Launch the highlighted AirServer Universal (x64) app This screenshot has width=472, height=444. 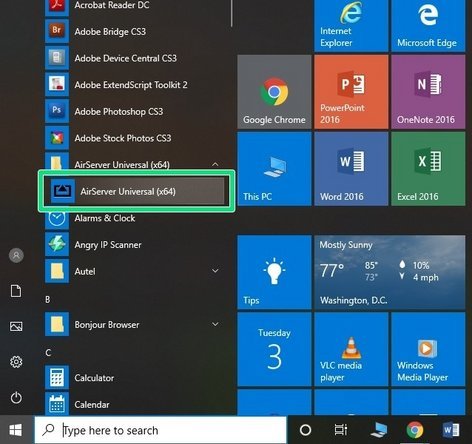[137, 191]
